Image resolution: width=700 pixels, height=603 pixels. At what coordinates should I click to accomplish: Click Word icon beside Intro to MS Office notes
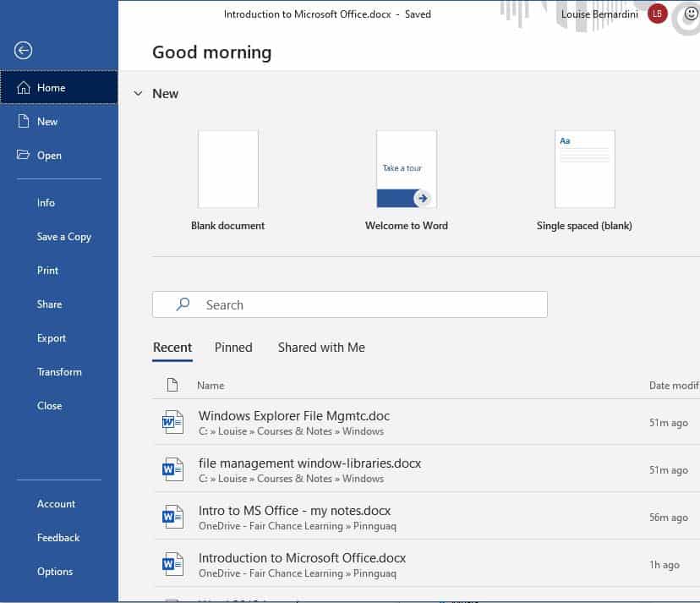[172, 517]
